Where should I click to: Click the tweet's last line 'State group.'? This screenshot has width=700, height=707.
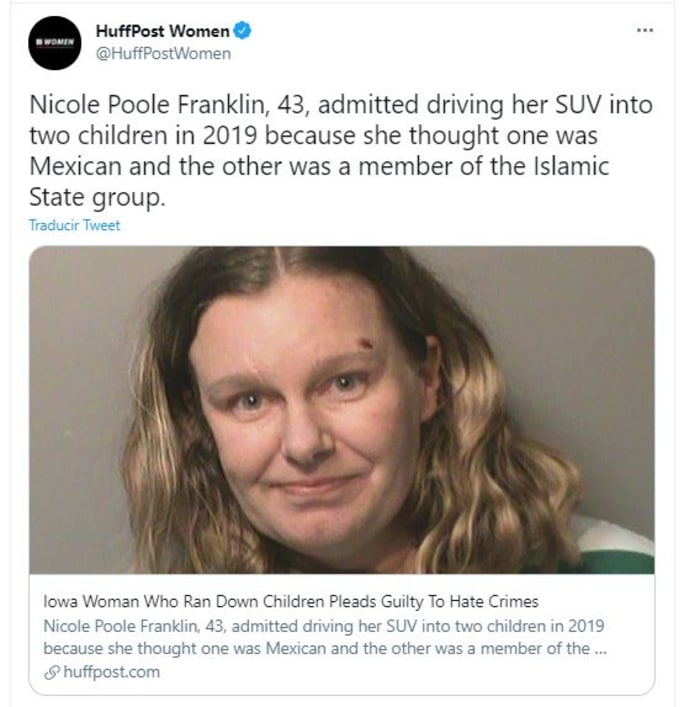95,196
